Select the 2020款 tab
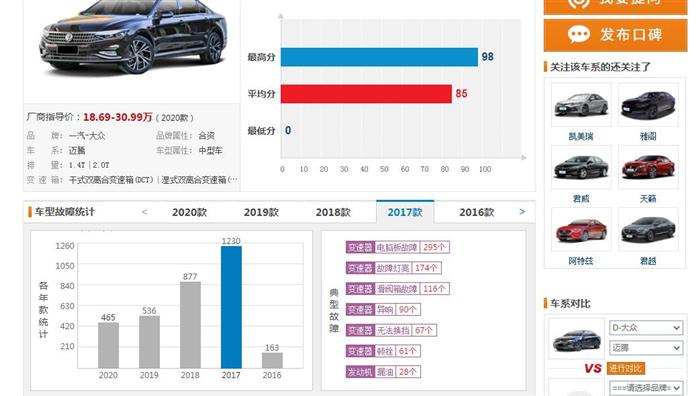This screenshot has width=700, height=396. (189, 213)
